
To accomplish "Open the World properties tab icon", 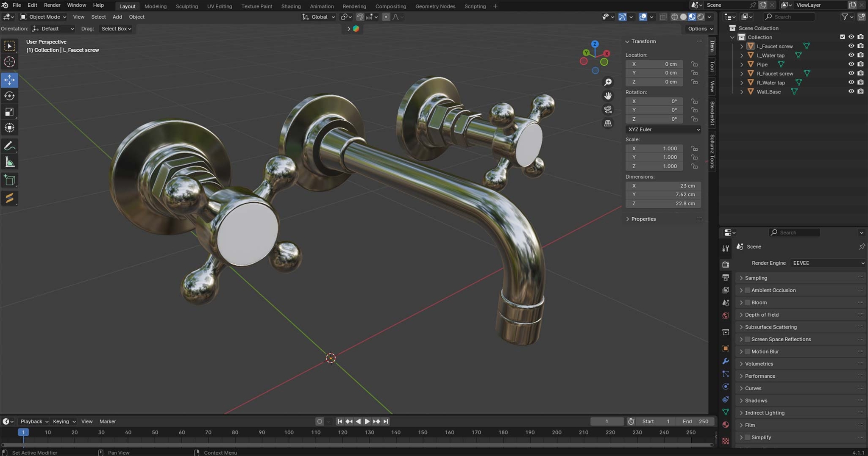I will 726,315.
